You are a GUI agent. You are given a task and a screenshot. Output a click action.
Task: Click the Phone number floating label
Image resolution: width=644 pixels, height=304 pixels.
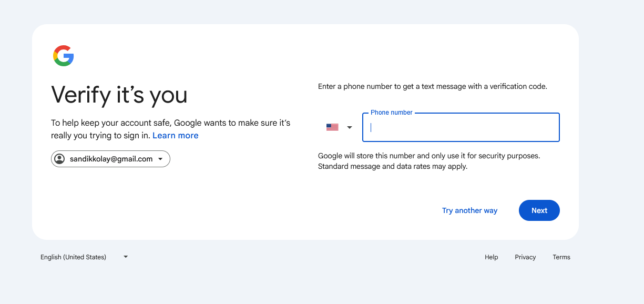(x=392, y=113)
